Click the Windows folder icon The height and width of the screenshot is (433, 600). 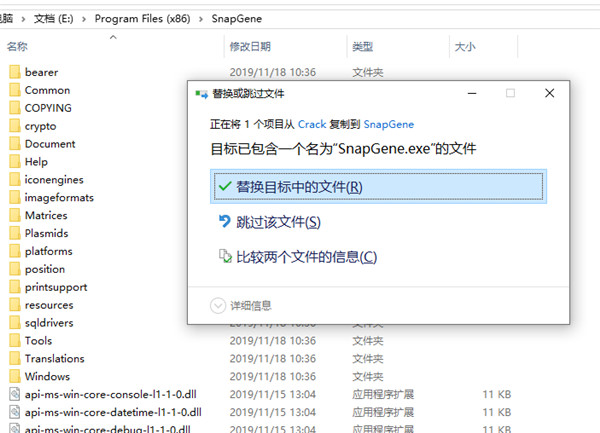point(15,376)
